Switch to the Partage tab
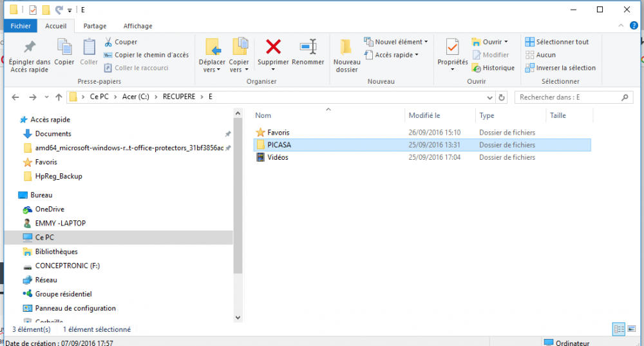The image size is (644, 346). pos(95,26)
